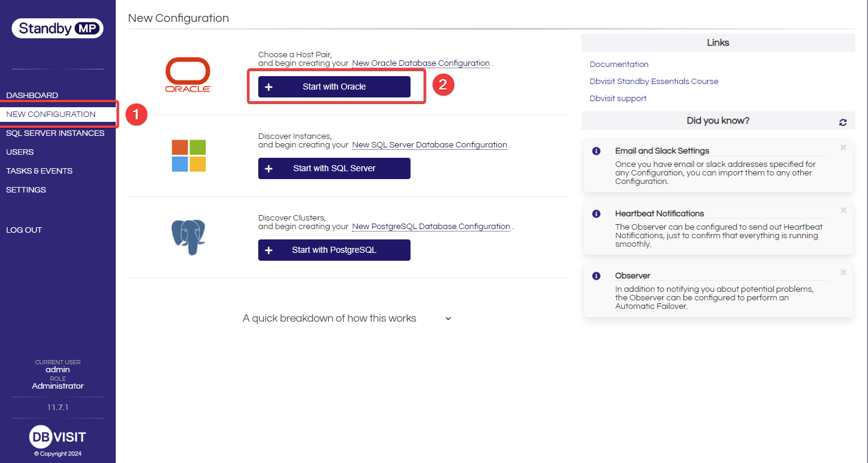Viewport: 868px width, 463px height.
Task: Dismiss the Heartbeat Notifications tip
Action: [x=844, y=210]
